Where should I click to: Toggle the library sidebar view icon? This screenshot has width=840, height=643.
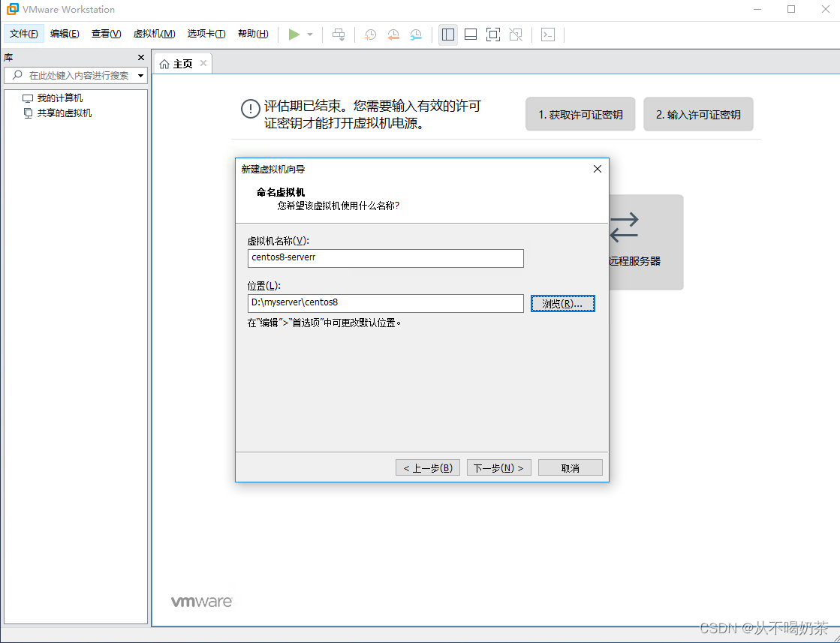coord(448,35)
